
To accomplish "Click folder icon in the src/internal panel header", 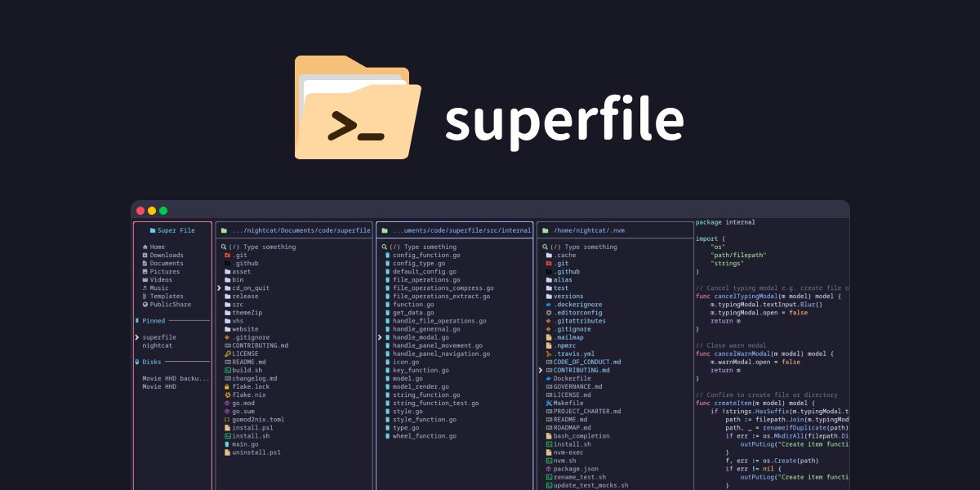I will (384, 230).
